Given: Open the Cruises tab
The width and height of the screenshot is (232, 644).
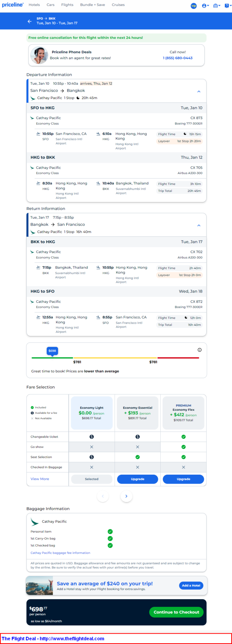Looking at the screenshot, I should (x=118, y=5).
